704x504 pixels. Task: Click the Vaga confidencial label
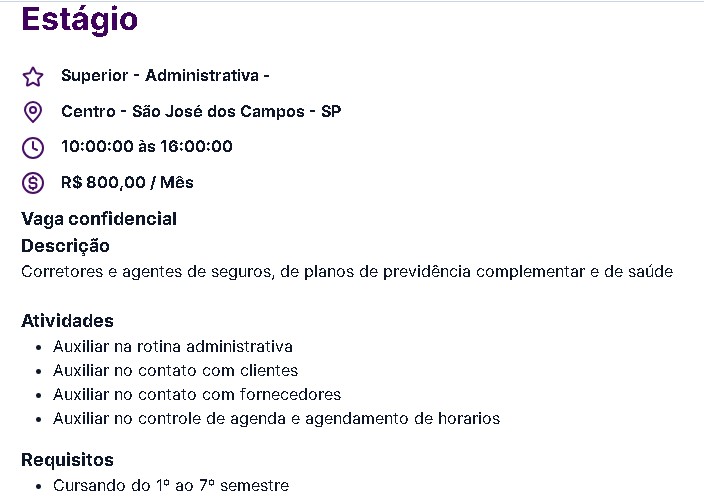99,219
